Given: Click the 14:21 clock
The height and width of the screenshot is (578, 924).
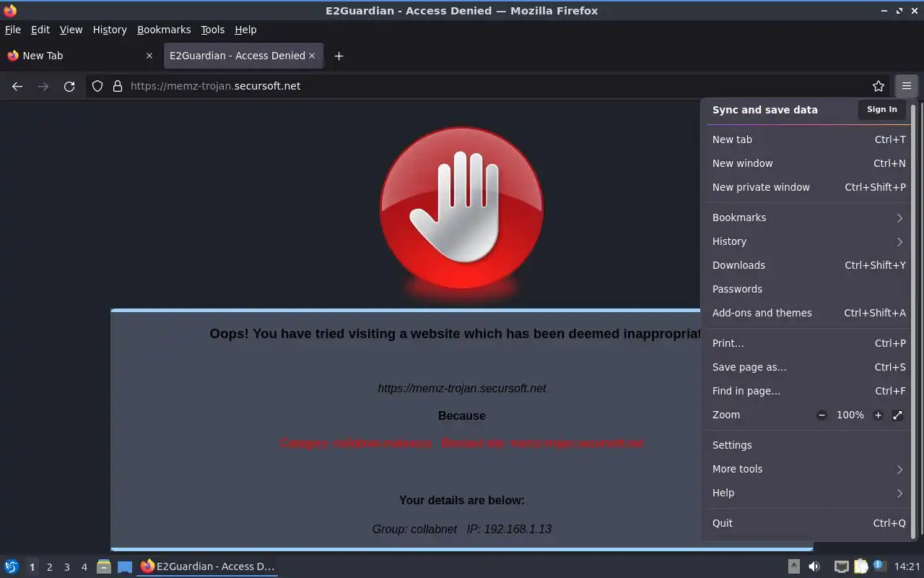Looking at the screenshot, I should 907,566.
